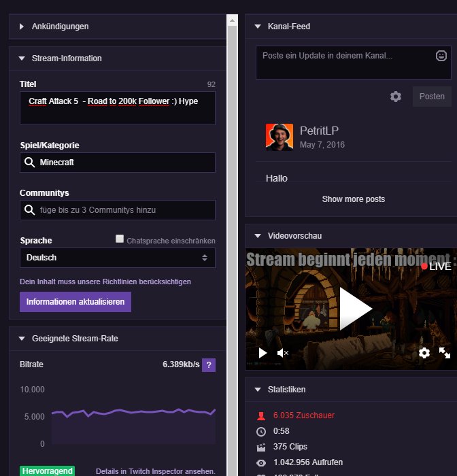Viewport: 457px width, 476px height.
Task: Click the LIVE indicator on the video
Action: [x=437, y=267]
